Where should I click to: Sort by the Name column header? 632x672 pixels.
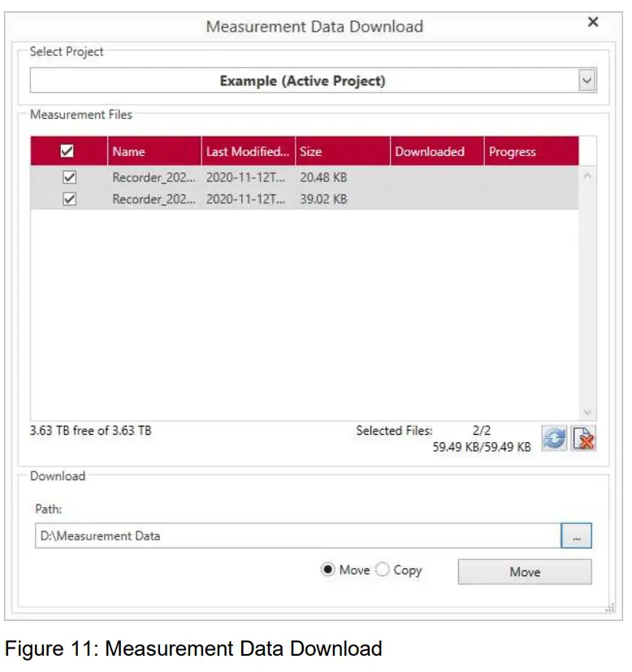tap(154, 151)
